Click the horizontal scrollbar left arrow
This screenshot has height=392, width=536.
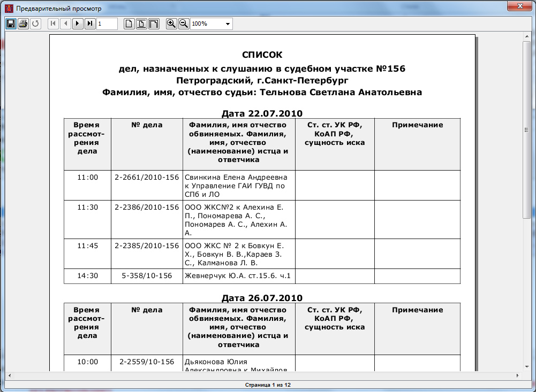click(9, 375)
